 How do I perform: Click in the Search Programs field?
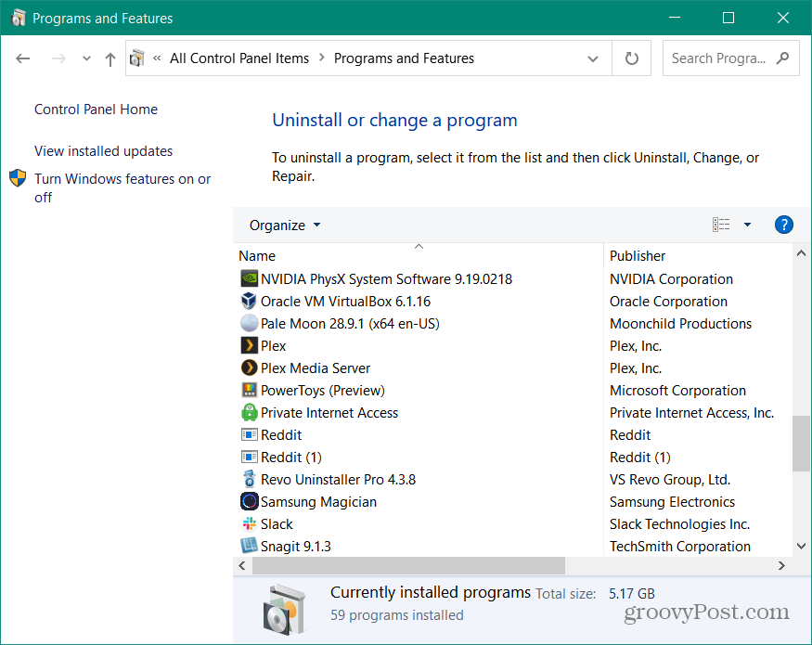(x=719, y=58)
